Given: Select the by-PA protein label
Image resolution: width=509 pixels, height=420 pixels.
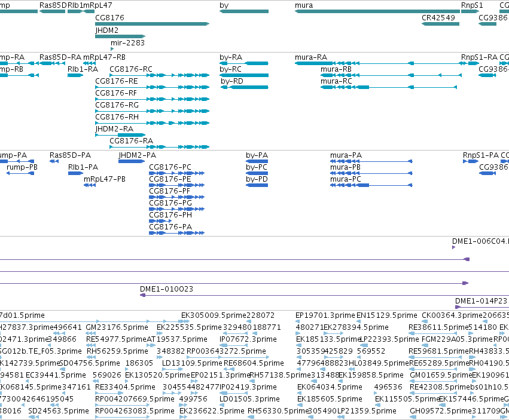Looking at the screenshot, I should pyautogui.click(x=257, y=155).
